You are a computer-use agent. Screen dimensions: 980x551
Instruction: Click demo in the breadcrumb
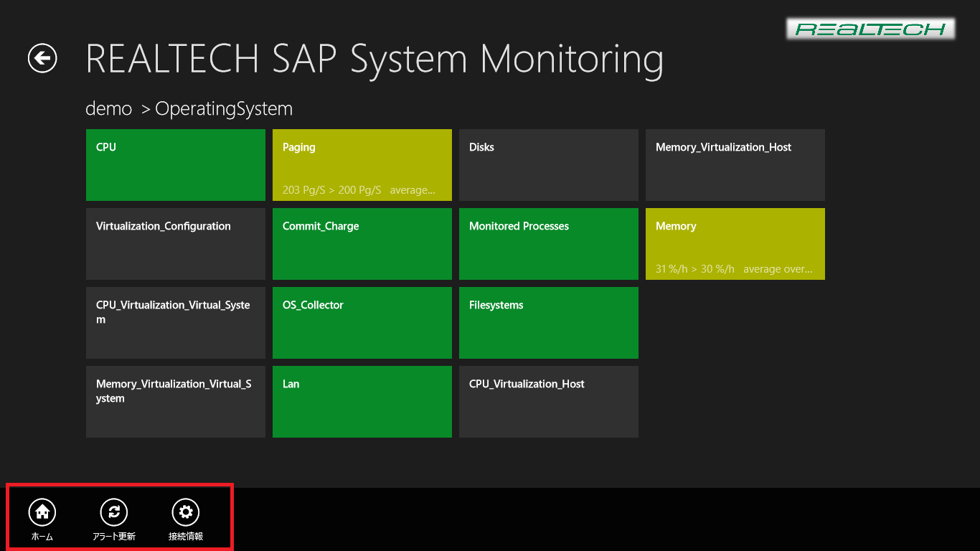click(x=109, y=109)
